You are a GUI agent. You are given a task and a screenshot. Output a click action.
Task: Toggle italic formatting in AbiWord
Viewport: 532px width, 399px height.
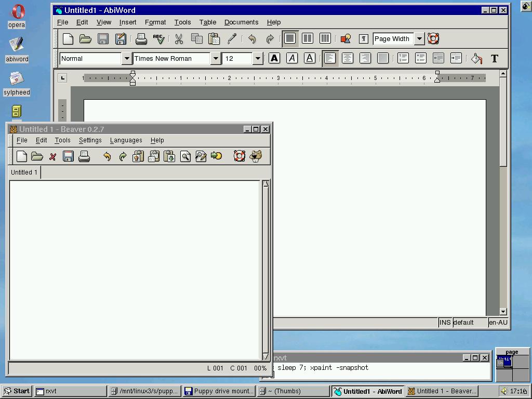[292, 58]
